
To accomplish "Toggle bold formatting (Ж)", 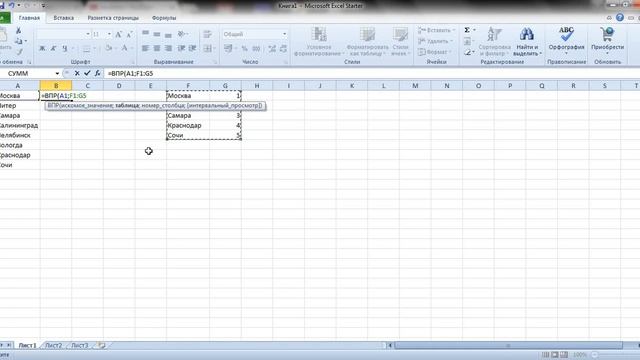I will (x=42, y=49).
